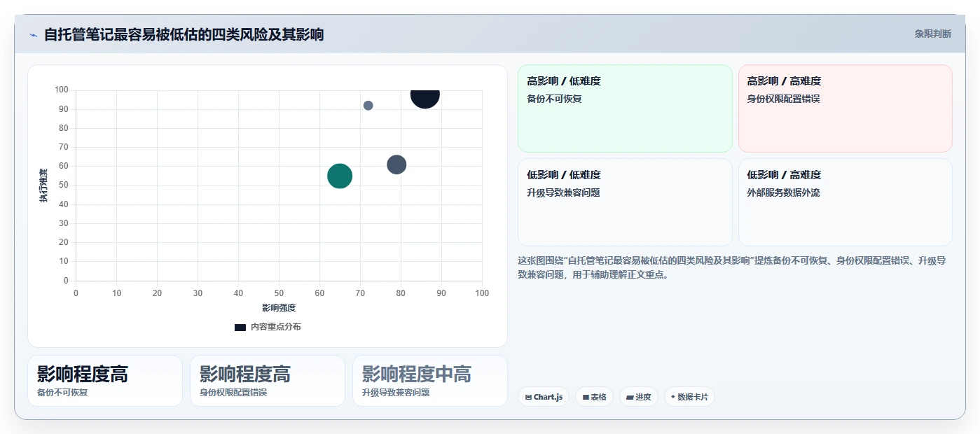Click the 影响程度高 card for 身份权限配置错误
Viewport: 980px width, 434px height.
(268, 381)
